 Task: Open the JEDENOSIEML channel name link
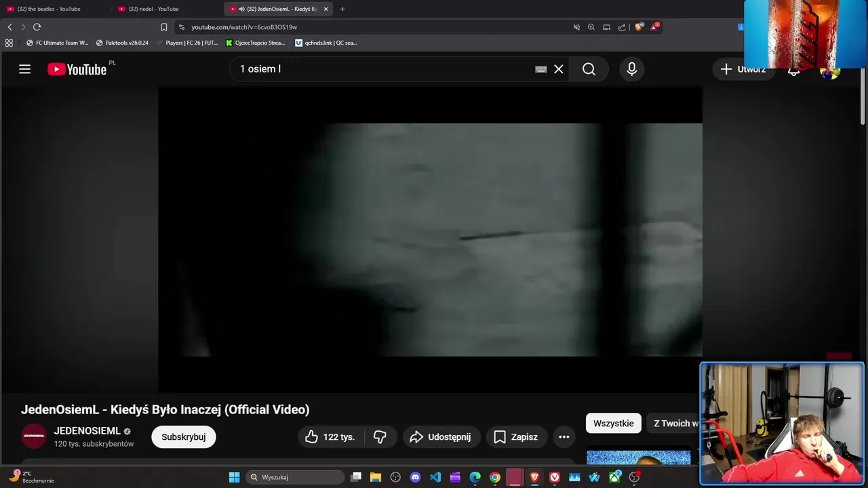tap(87, 431)
